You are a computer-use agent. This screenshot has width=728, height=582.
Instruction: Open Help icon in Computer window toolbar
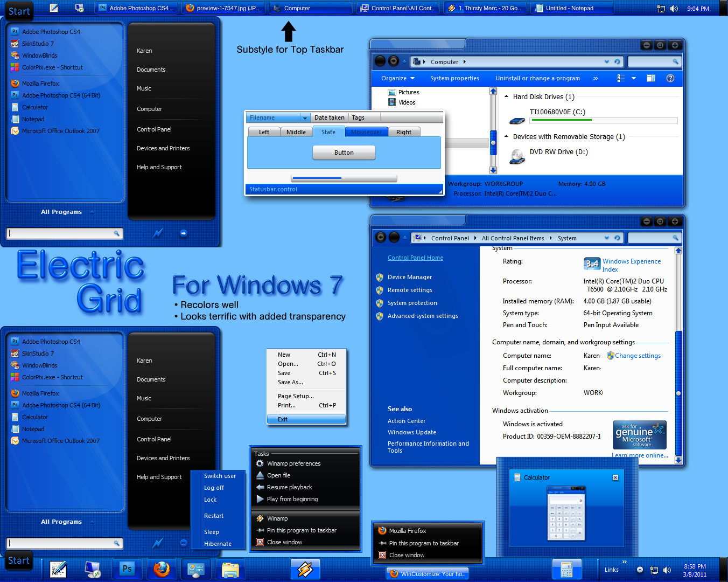coord(670,78)
